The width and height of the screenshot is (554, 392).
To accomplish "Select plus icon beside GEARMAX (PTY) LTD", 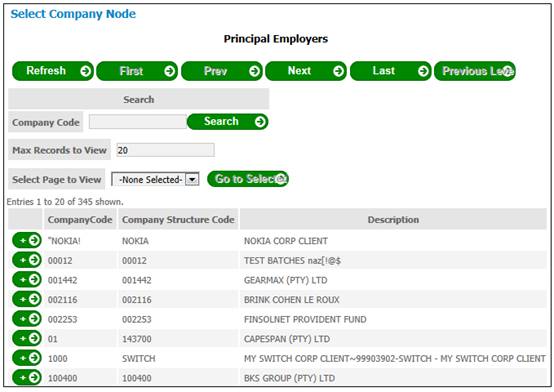I will click(27, 280).
